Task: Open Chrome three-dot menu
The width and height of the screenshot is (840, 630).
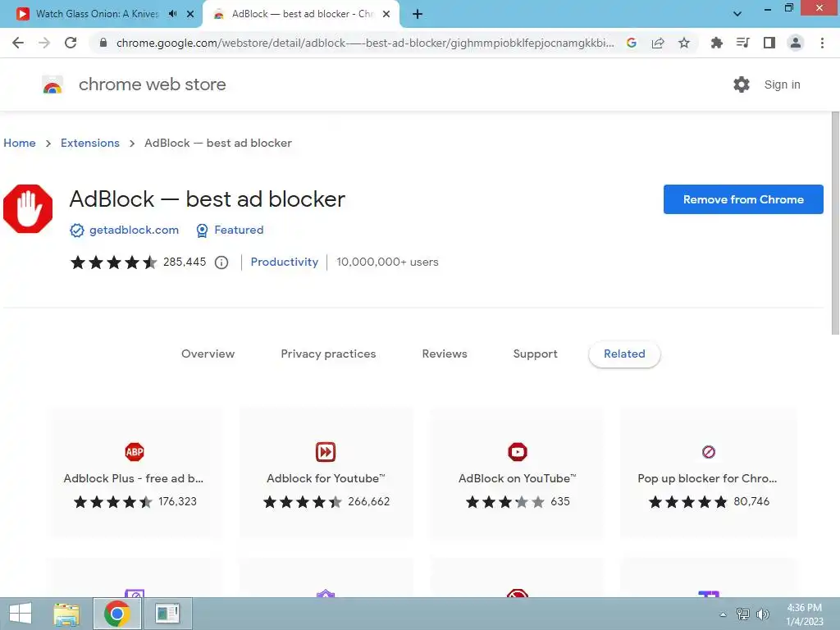Action: [822, 43]
